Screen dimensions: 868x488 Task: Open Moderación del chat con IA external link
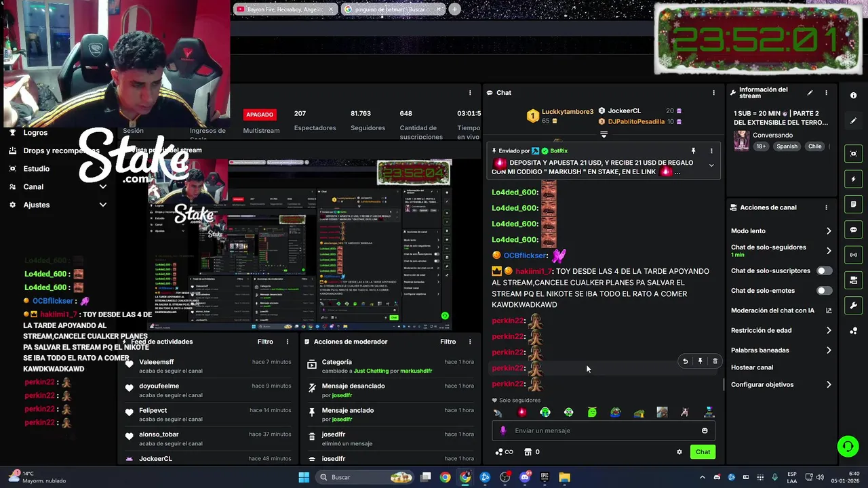(x=829, y=310)
